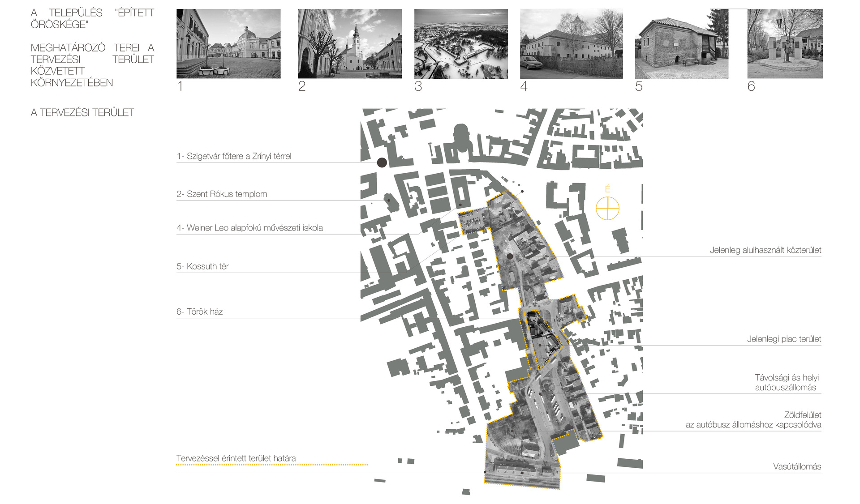The image size is (860, 504).
Task: Open photo 5 of the brick house
Action: click(x=682, y=44)
